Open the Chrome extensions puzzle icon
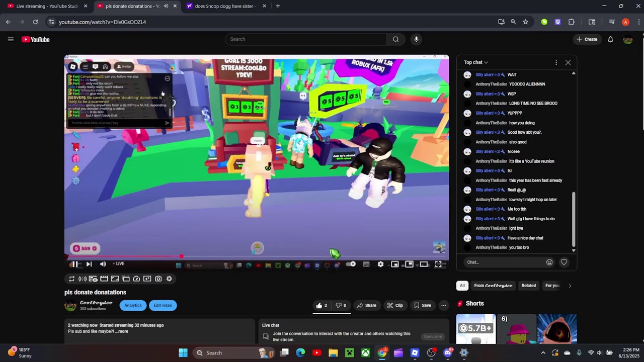644x362 pixels. (572, 22)
